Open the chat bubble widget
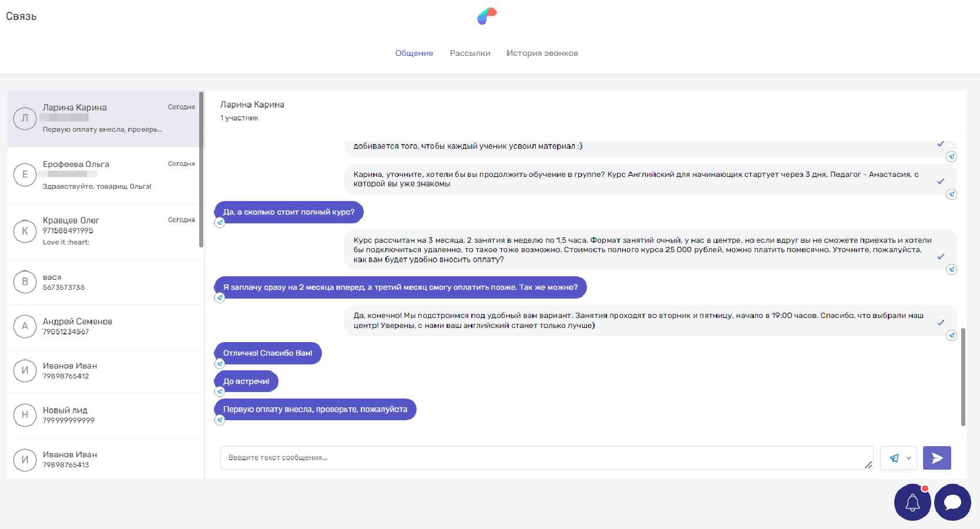The height and width of the screenshot is (529, 980). 952,502
